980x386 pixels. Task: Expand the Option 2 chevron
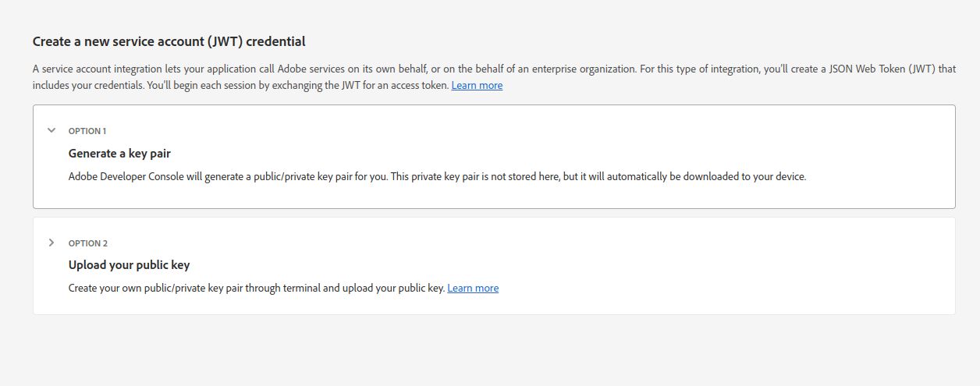click(51, 243)
